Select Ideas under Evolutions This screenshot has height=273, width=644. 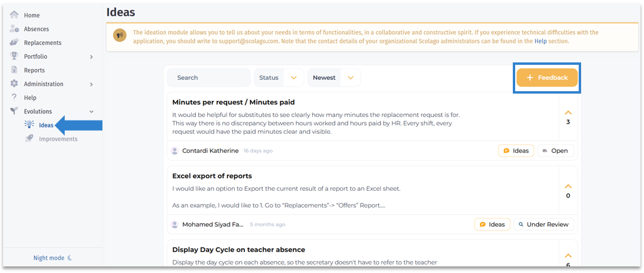point(46,125)
